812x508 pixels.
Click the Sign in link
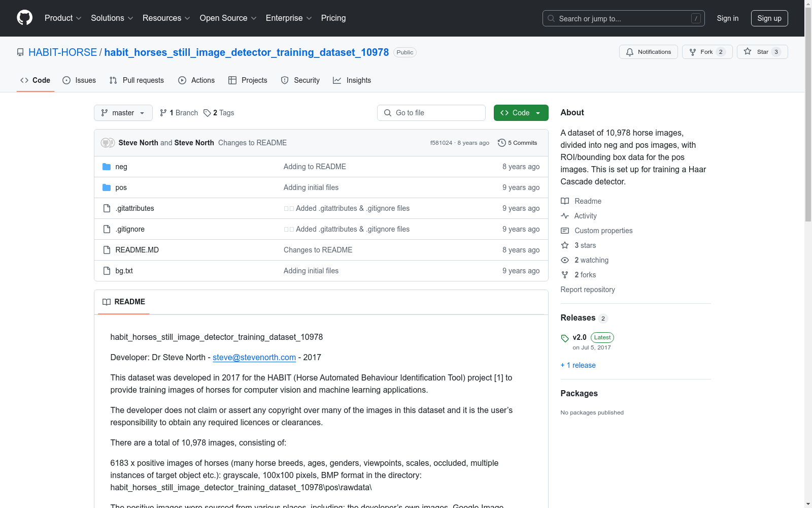(727, 18)
